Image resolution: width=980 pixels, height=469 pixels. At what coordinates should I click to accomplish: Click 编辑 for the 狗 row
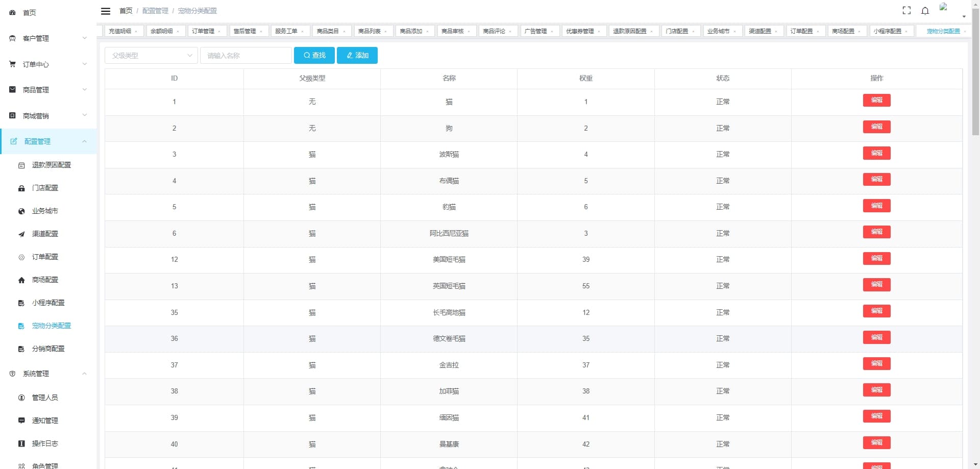pos(877,127)
